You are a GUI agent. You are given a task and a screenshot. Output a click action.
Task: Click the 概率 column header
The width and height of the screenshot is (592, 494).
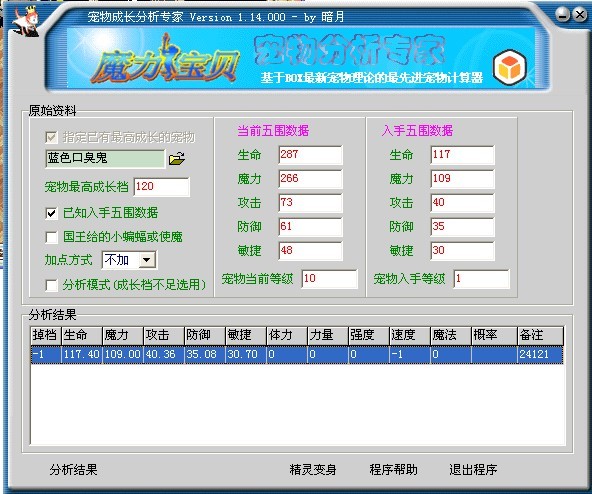pyautogui.click(x=494, y=335)
